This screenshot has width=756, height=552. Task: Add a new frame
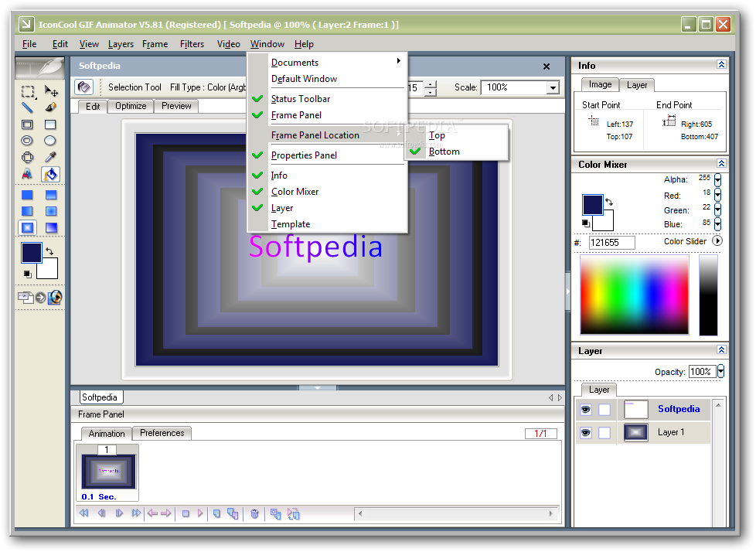click(x=217, y=513)
